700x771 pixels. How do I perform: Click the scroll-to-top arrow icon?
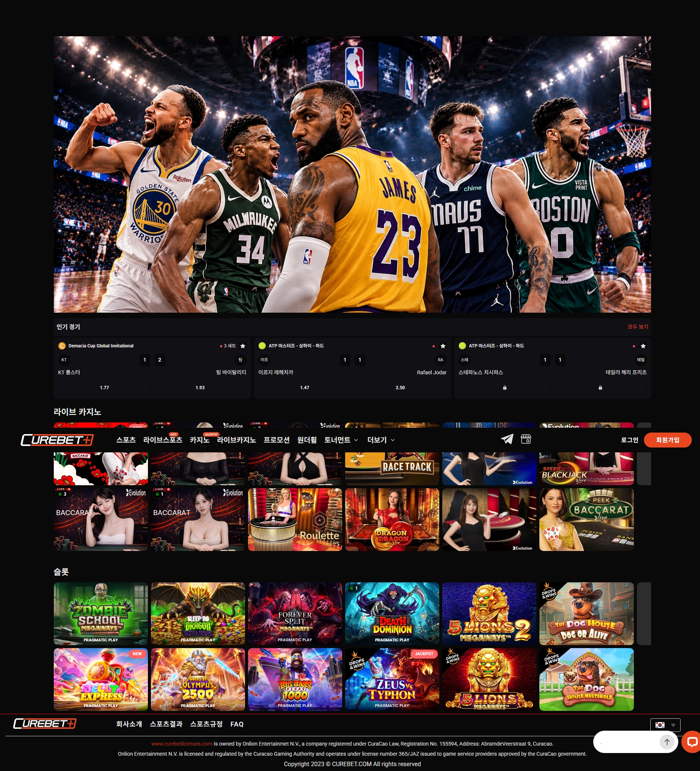pyautogui.click(x=667, y=742)
